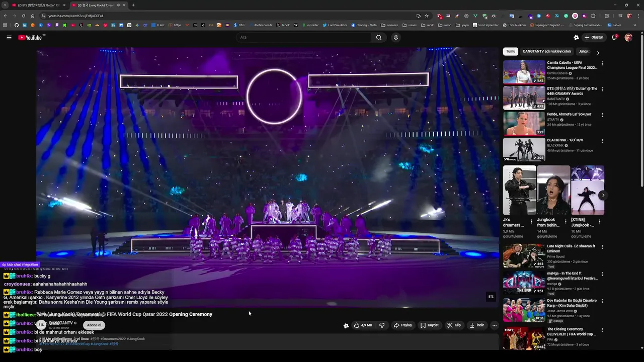The image size is (644, 362).
Task: Click the Paylaş share button
Action: tap(403, 325)
